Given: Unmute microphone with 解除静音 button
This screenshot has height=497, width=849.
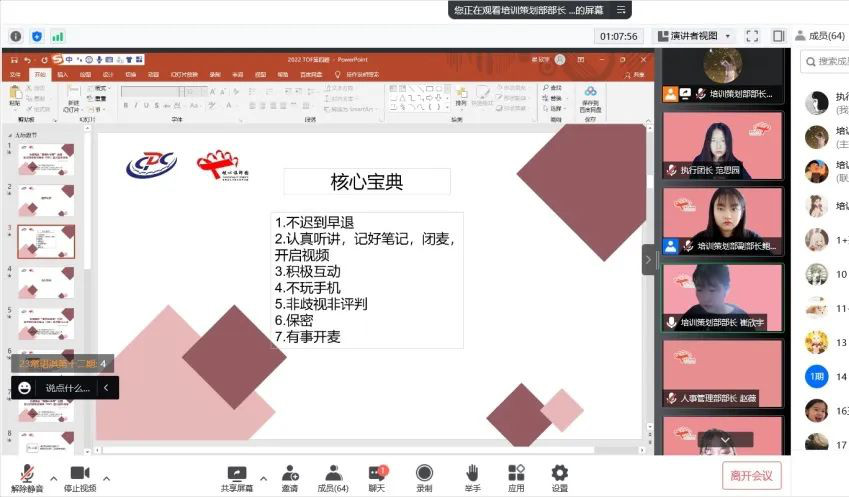Looking at the screenshot, I should tap(27, 474).
